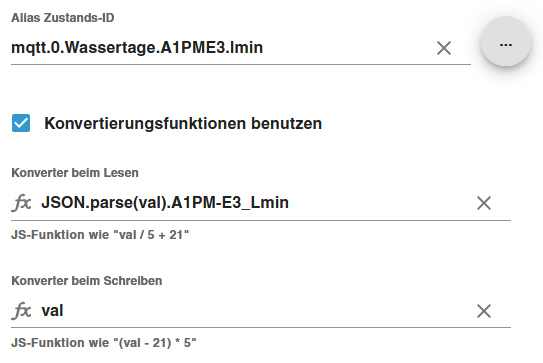Click the Konverter beim Lesen label
The width and height of the screenshot is (543, 363).
pos(75,172)
